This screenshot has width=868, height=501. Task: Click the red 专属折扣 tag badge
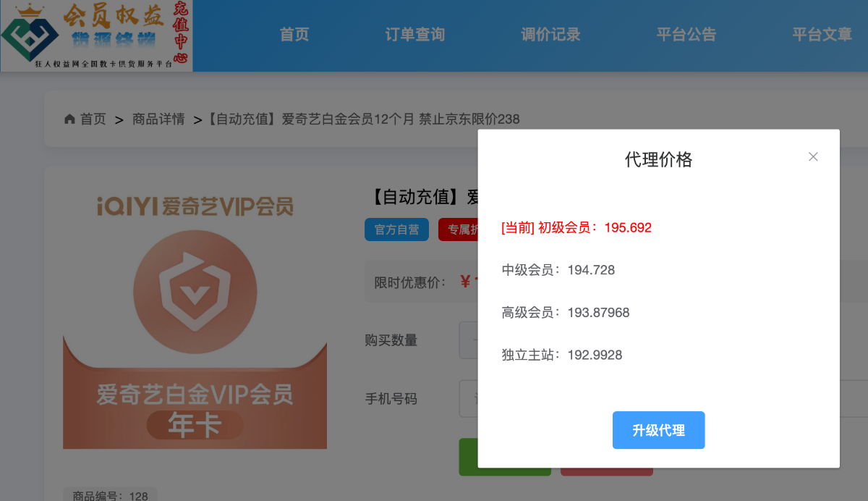tap(459, 230)
